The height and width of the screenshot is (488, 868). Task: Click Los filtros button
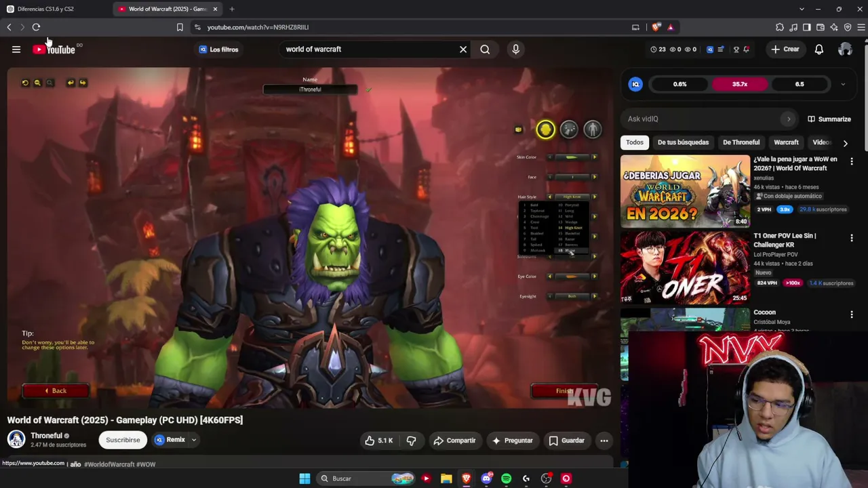[219, 49]
